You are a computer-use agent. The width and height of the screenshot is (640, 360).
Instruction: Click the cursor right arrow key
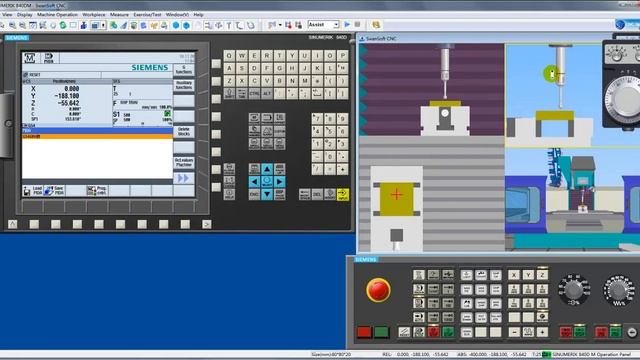(280, 181)
